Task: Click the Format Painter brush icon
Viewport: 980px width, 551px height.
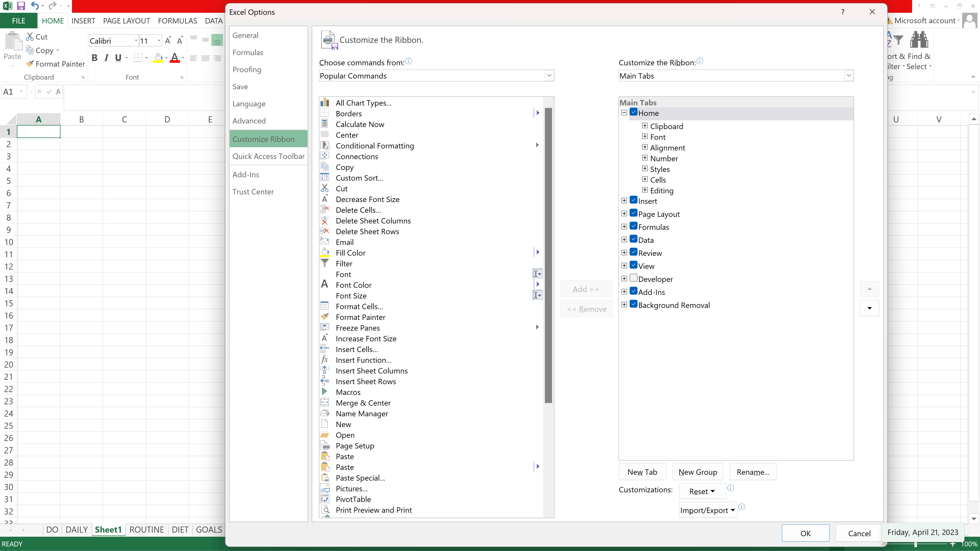Action: (x=30, y=64)
